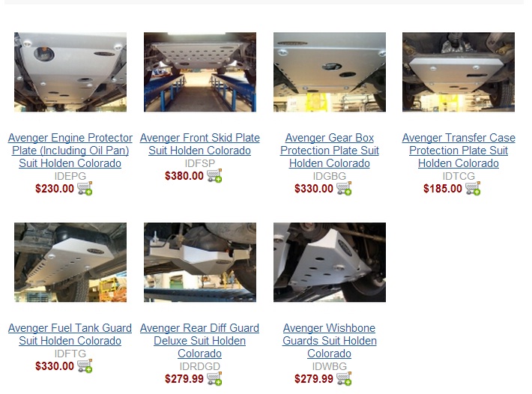Open Avenger Engine Protector Plate product link
This screenshot has width=532, height=394.
70,151
